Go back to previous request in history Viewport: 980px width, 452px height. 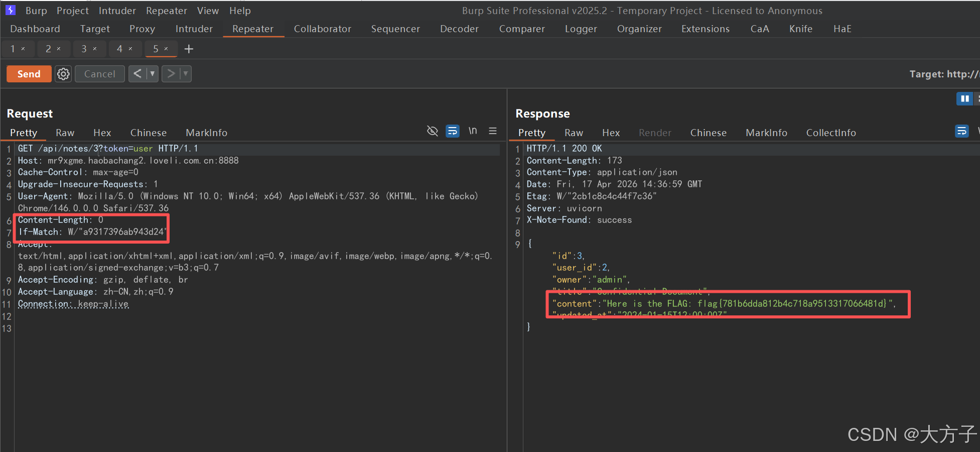[x=137, y=74]
